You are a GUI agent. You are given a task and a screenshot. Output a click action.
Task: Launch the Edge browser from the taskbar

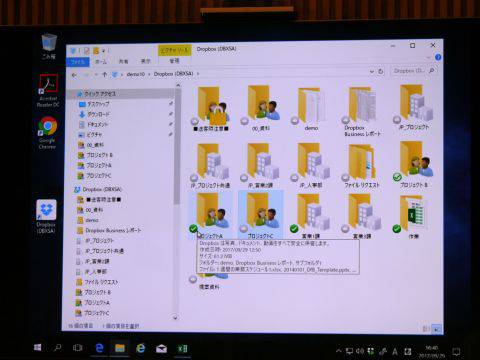[99, 348]
